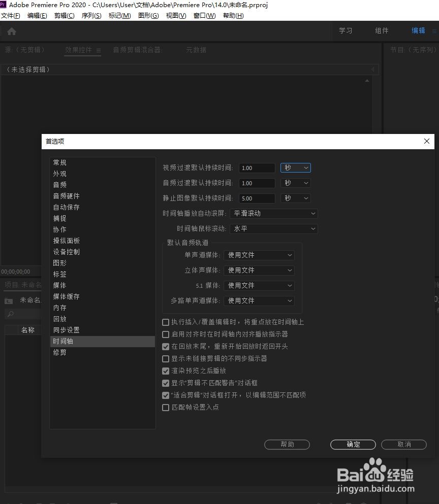The image size is (439, 504).
Task: Select 媒体 preferences category
Action: point(102,285)
